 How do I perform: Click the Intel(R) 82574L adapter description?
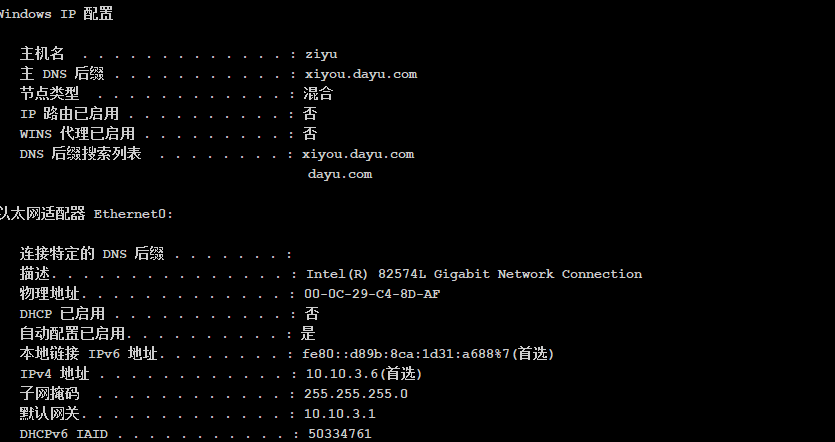tap(474, 274)
